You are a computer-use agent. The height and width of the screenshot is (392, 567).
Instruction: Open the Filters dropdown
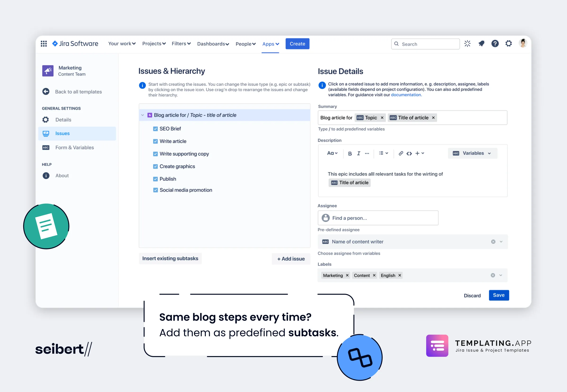click(x=181, y=44)
